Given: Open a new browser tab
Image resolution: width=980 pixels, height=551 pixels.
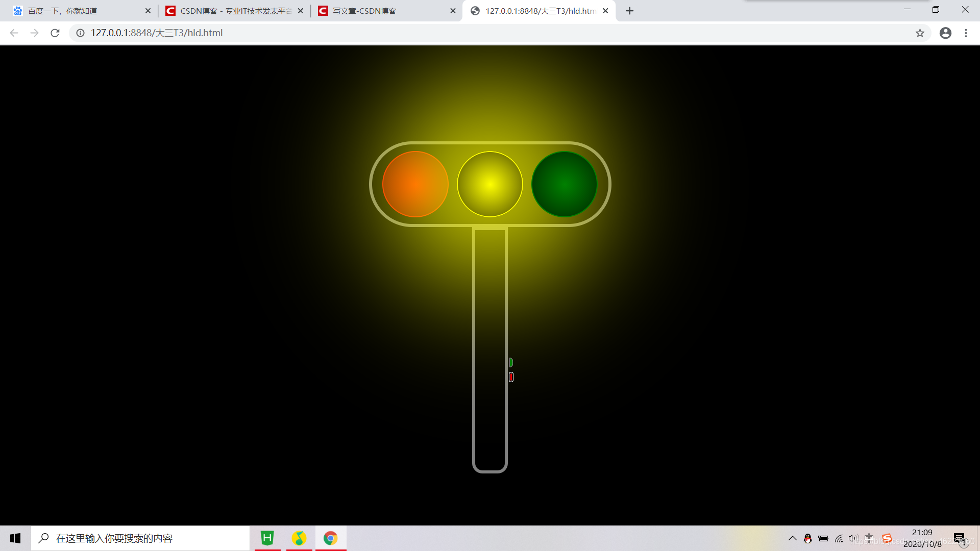Looking at the screenshot, I should pyautogui.click(x=629, y=11).
